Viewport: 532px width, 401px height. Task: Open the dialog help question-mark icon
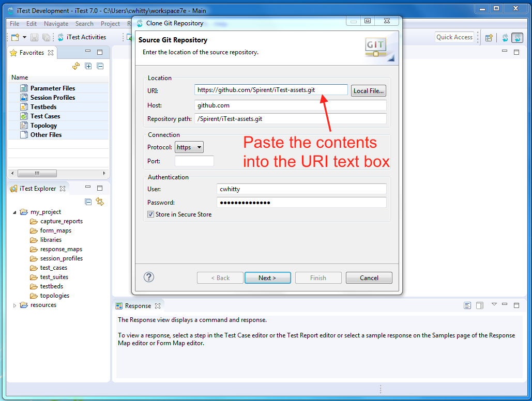tap(148, 277)
